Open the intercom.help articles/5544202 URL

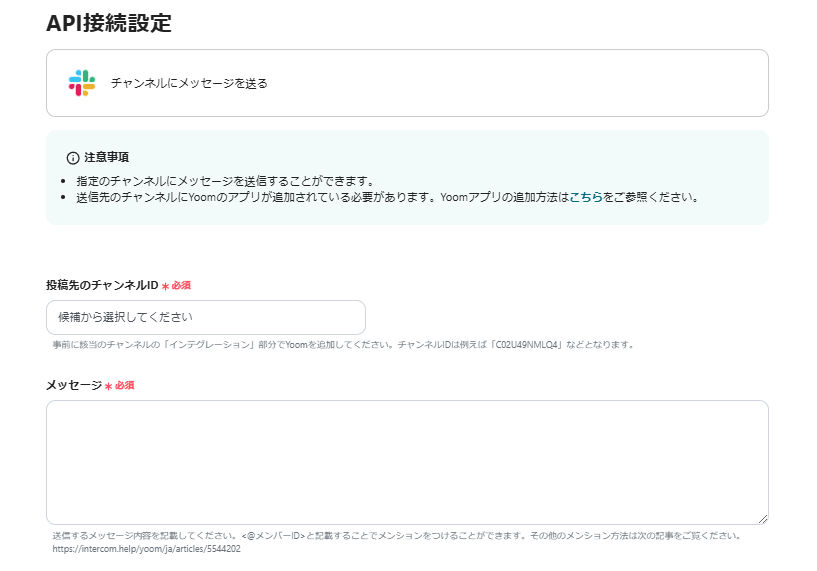point(146,549)
